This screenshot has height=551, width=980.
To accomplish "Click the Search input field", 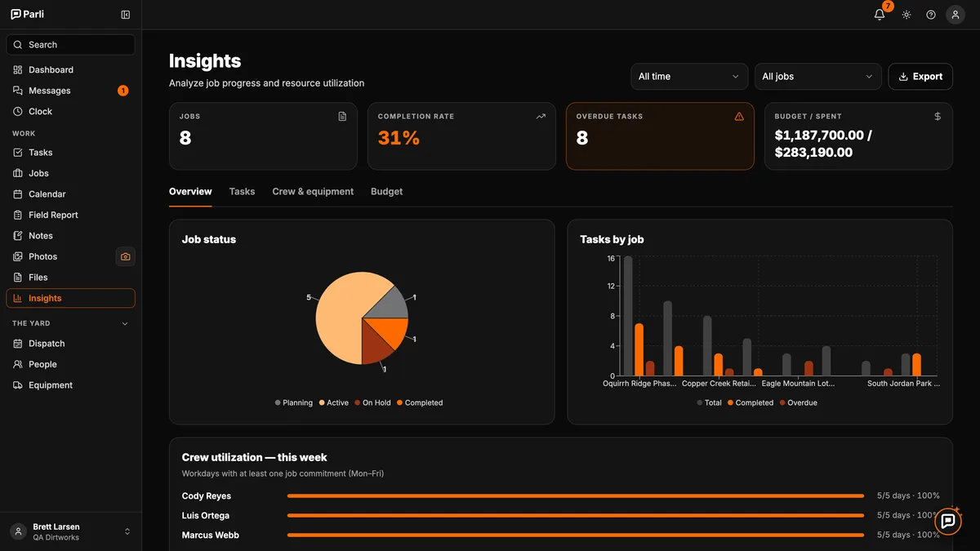I will [x=70, y=45].
